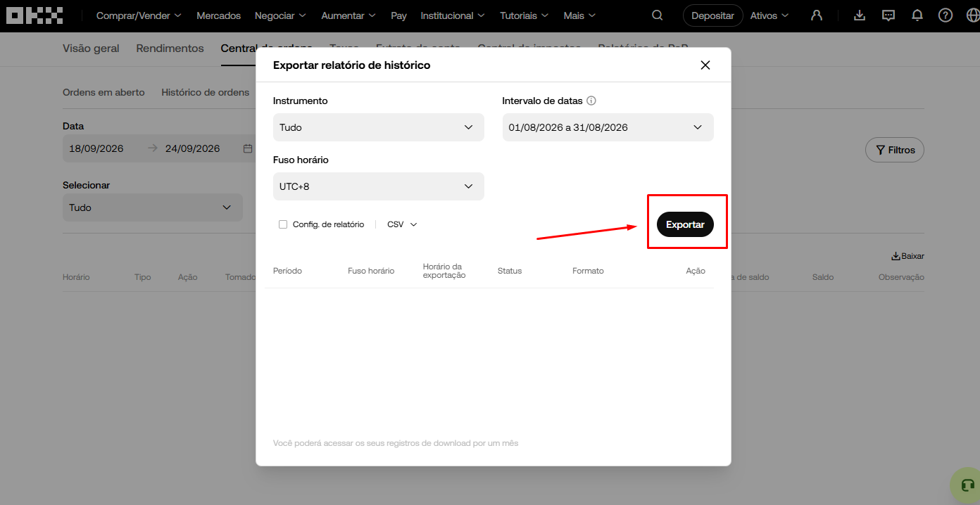
Task: Change the CSV format selector
Action: point(402,224)
